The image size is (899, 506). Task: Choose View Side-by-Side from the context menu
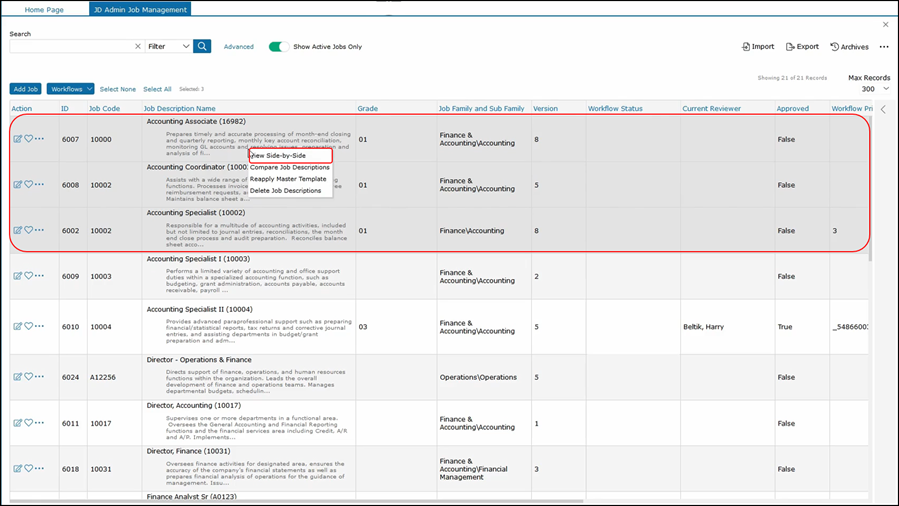(279, 156)
